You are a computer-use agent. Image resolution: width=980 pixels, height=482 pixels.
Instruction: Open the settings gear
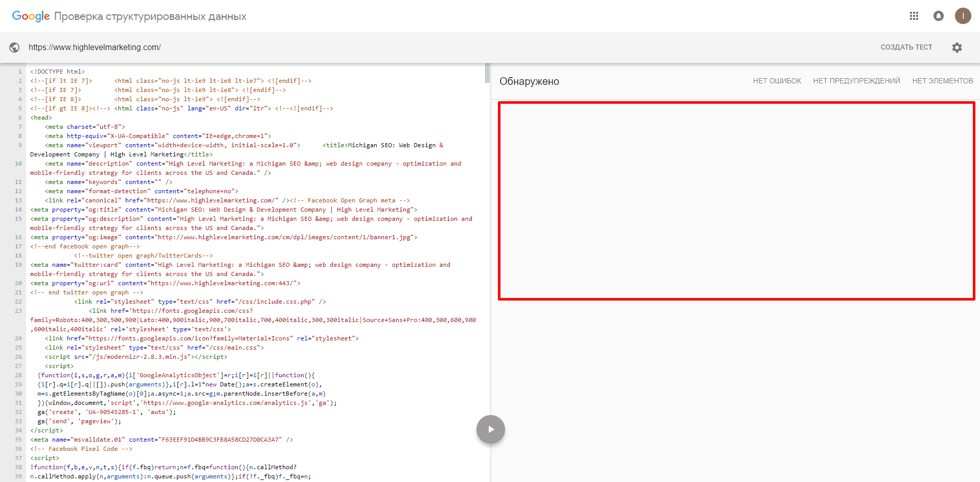pyautogui.click(x=956, y=48)
